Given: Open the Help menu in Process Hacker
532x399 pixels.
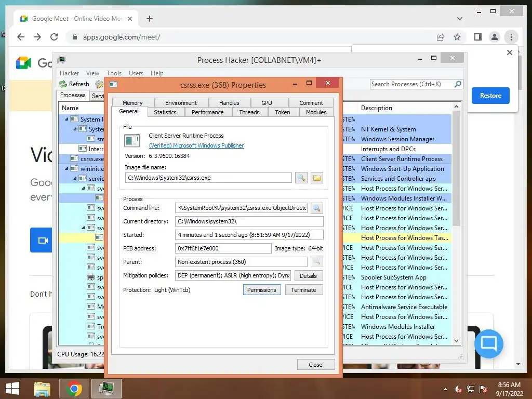Looking at the screenshot, I should [x=157, y=73].
